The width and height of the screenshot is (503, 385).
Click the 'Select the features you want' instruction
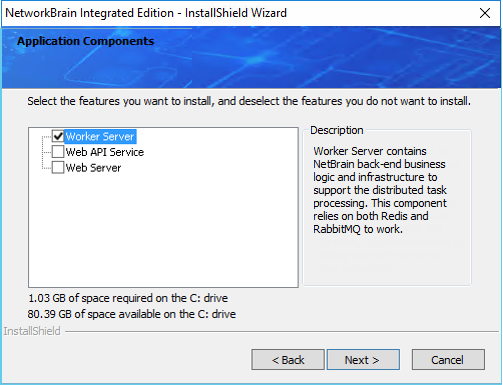[x=249, y=101]
